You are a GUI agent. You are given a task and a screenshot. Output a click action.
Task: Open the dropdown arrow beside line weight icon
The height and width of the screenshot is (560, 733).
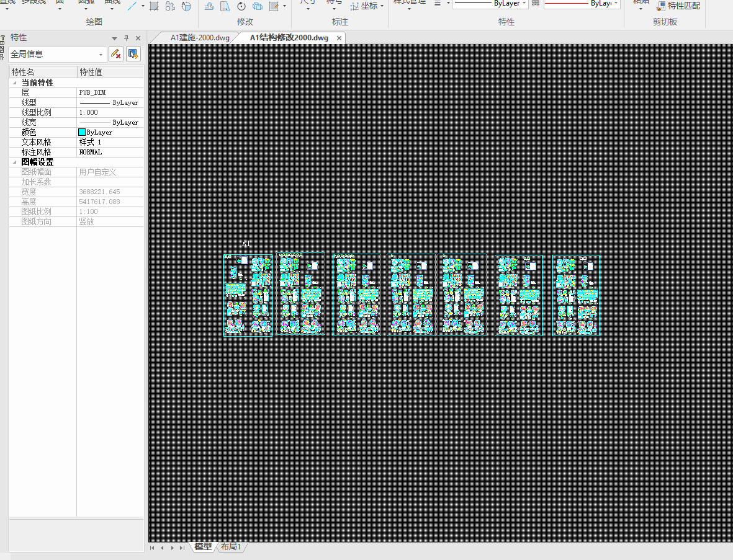point(448,3)
